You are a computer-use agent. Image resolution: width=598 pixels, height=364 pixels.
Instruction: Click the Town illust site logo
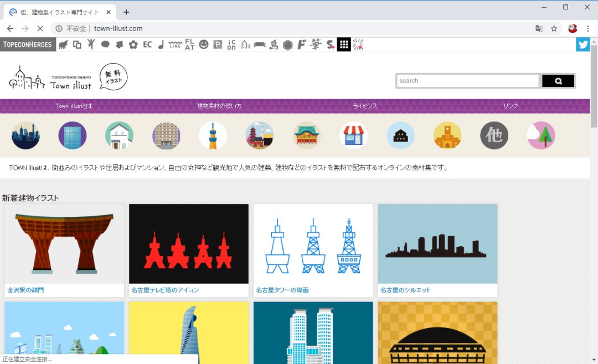click(x=68, y=76)
